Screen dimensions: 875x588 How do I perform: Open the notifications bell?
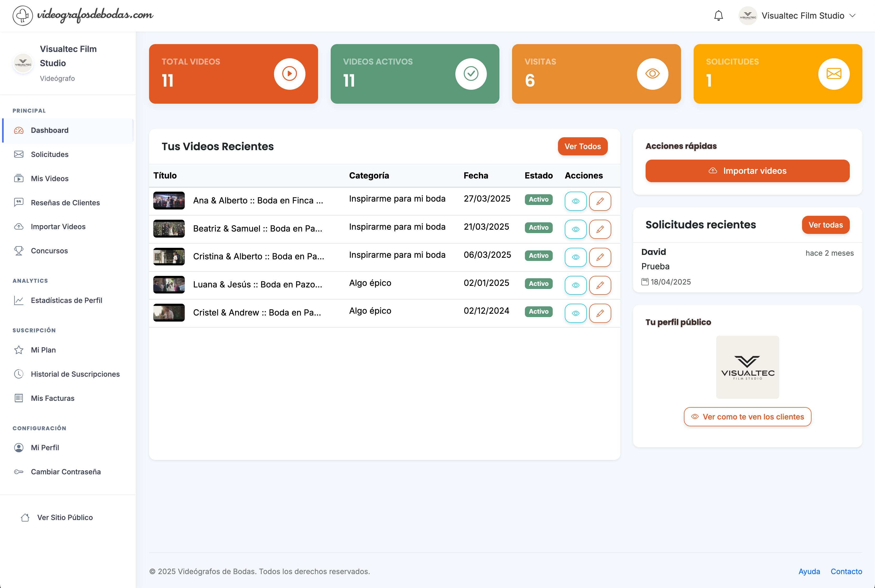[x=718, y=16]
